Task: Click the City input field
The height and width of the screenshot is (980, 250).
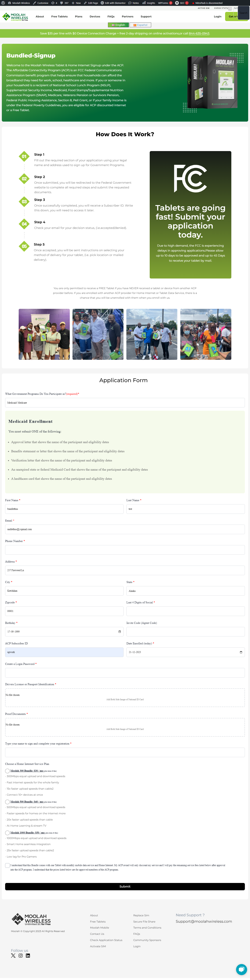Action: pyautogui.click(x=64, y=591)
